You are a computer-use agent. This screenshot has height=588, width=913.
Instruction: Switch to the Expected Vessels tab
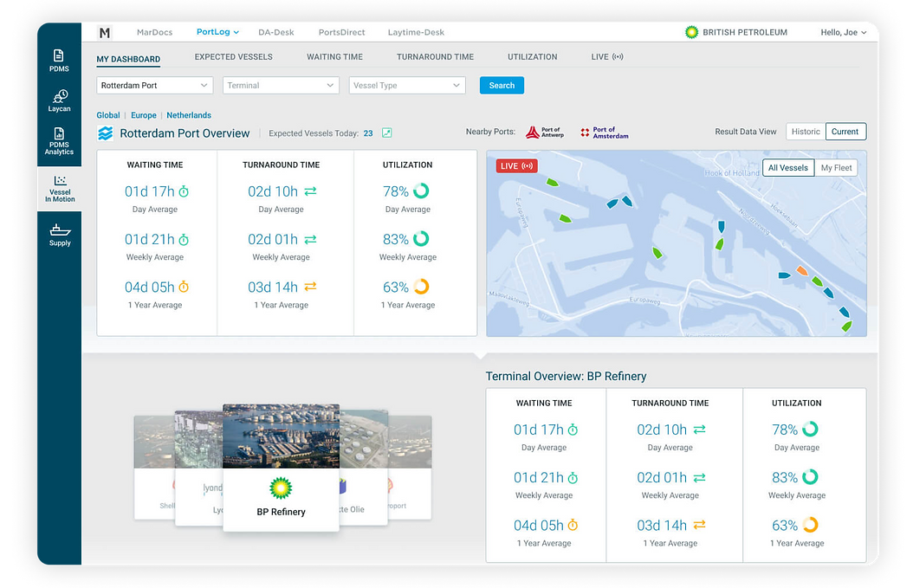[234, 57]
